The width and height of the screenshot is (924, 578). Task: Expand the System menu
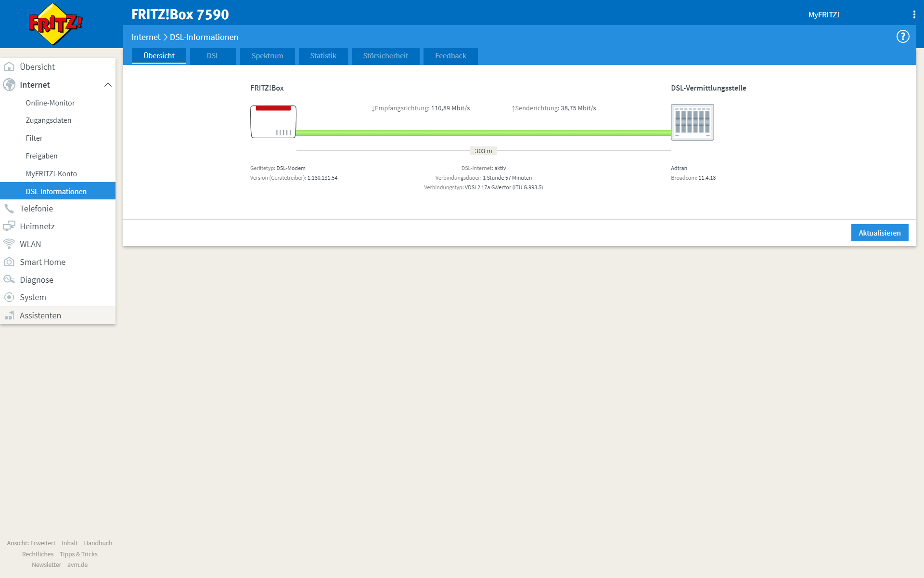pyautogui.click(x=33, y=297)
